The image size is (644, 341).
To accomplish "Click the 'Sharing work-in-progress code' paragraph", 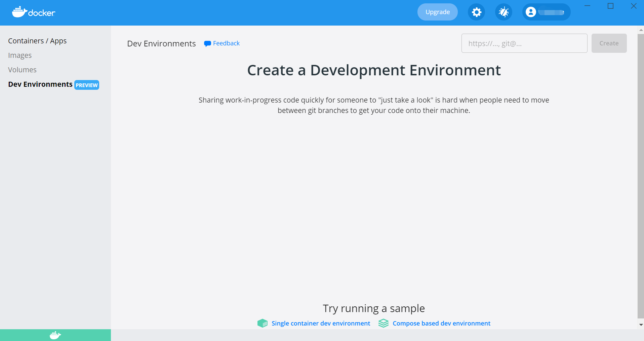I will pos(374,105).
